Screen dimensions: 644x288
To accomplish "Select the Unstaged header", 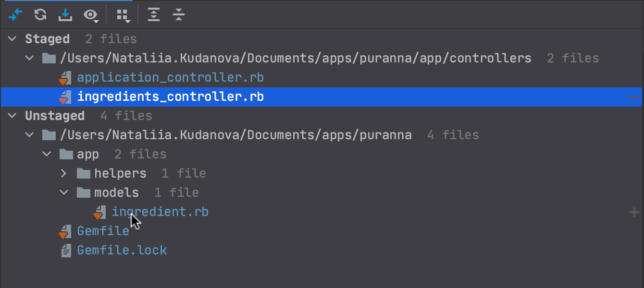I will tap(55, 116).
